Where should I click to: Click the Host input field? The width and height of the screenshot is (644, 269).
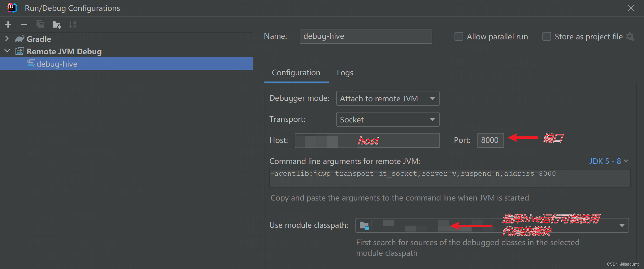pos(367,140)
